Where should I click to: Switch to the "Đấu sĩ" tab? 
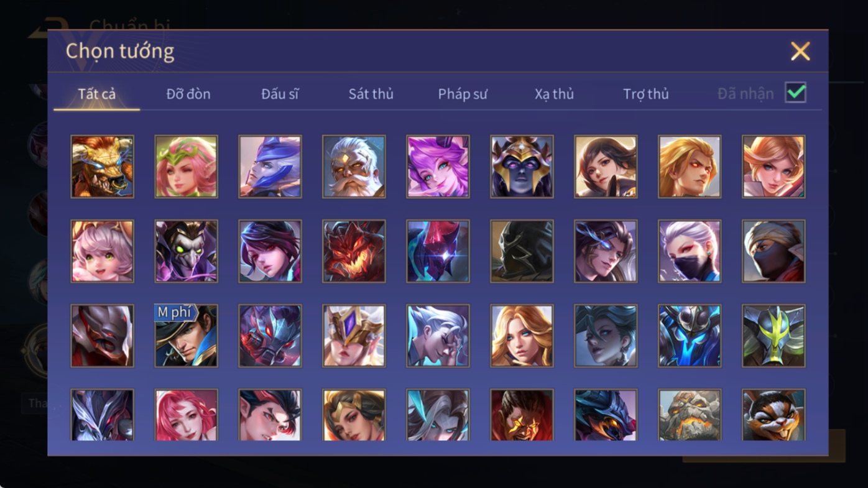tap(280, 94)
